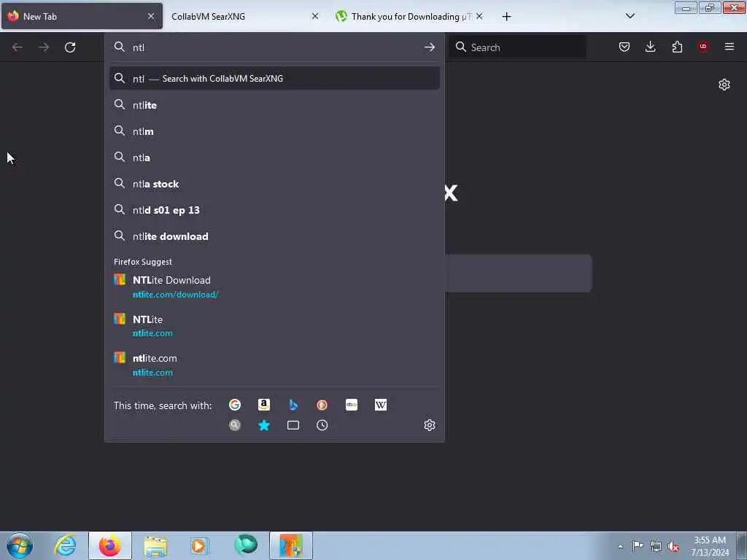Screen dimensions: 747x560
Task: Choose the 'ntla' search suggestion
Action: pyautogui.click(x=274, y=157)
